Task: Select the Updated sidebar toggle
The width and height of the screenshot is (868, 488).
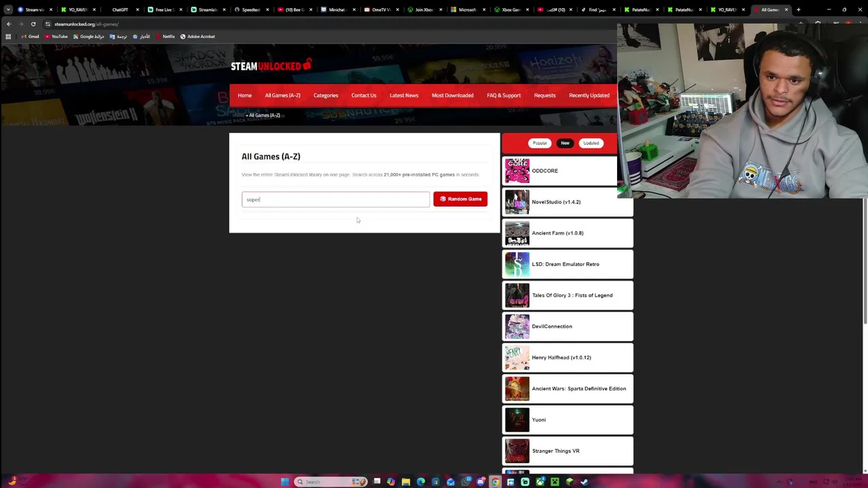Action: (x=591, y=143)
